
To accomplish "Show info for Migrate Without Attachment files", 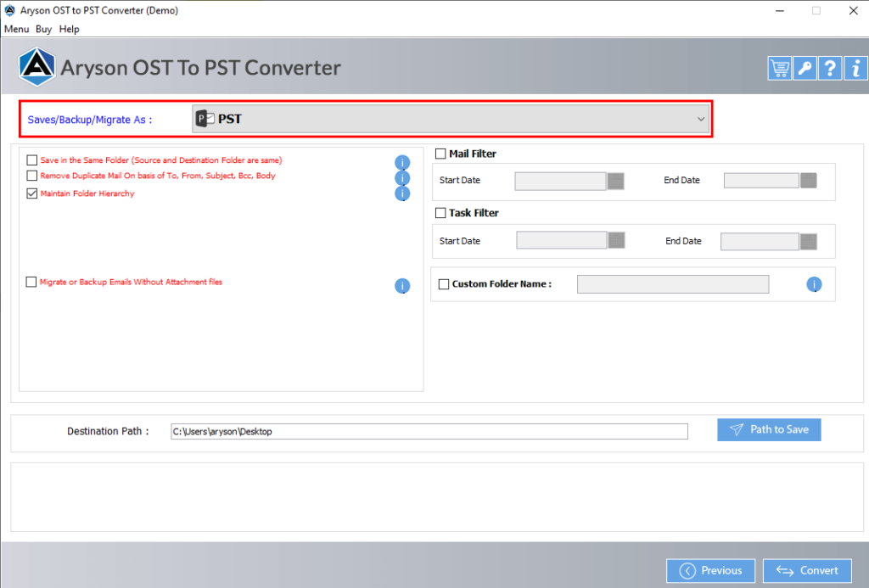I will pos(402,285).
